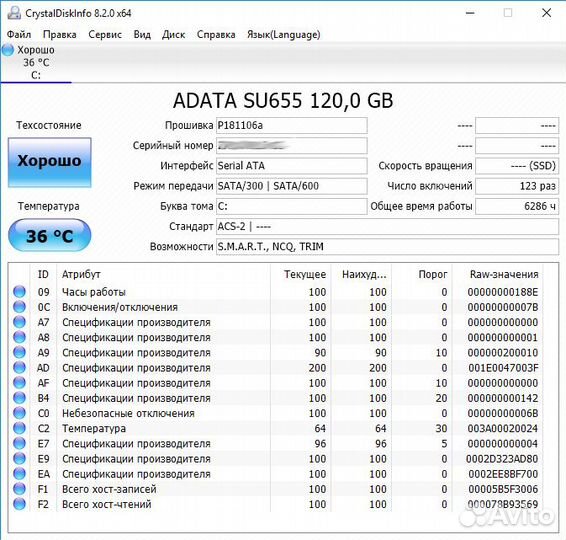Select the Температура attribute name in table
Viewport: 566px width, 540px height.
point(94,428)
